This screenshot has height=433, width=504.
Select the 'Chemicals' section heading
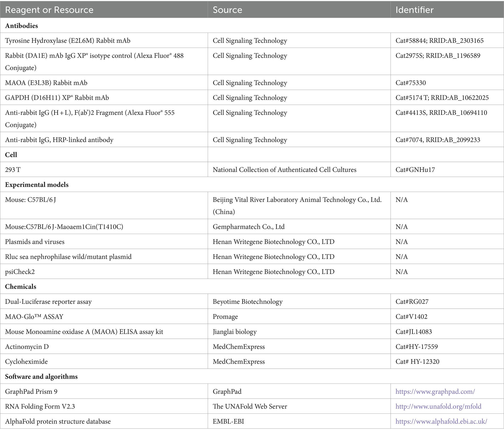tap(21, 286)
